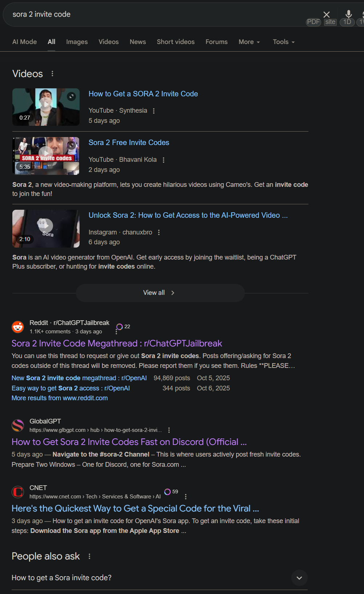Image resolution: width=364 pixels, height=594 pixels.
Task: Switch to AI Mode tab
Action: [x=24, y=42]
